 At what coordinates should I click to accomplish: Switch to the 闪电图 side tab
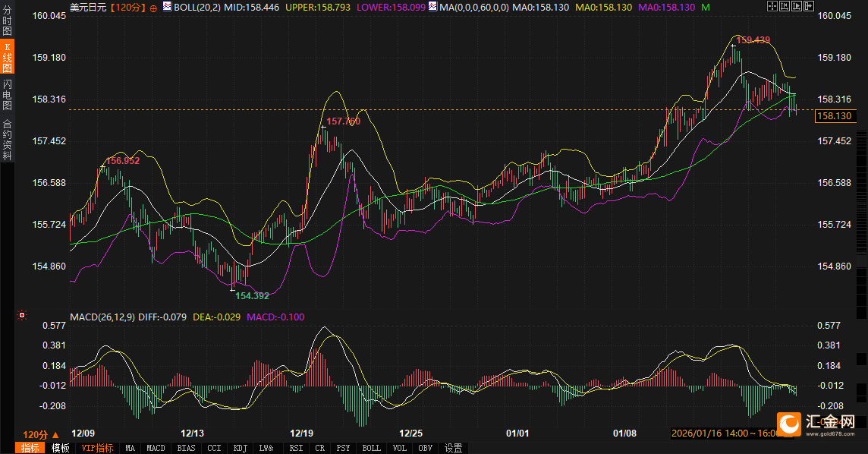(8, 94)
